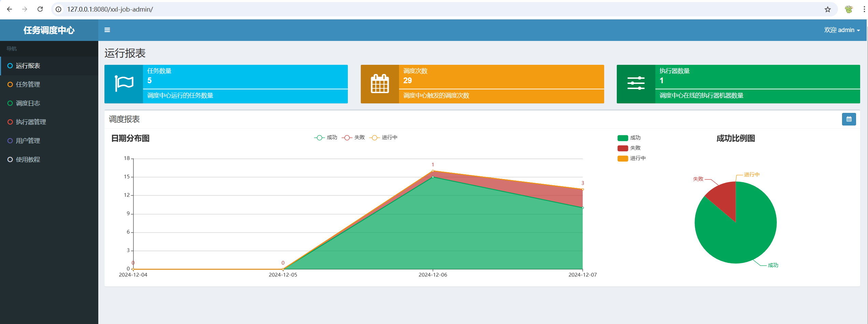Click the 执行器数量 value 1

(661, 80)
